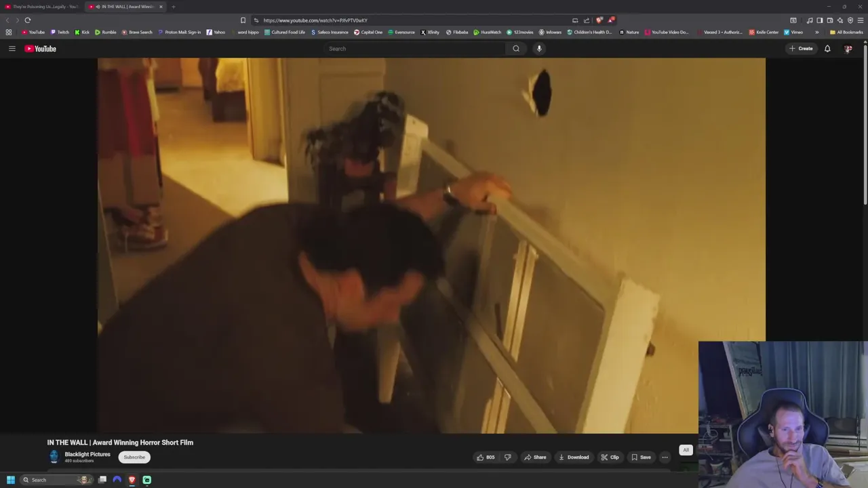868x488 pixels.
Task: Bookmark this page icon in address bar
Action: pyautogui.click(x=243, y=20)
